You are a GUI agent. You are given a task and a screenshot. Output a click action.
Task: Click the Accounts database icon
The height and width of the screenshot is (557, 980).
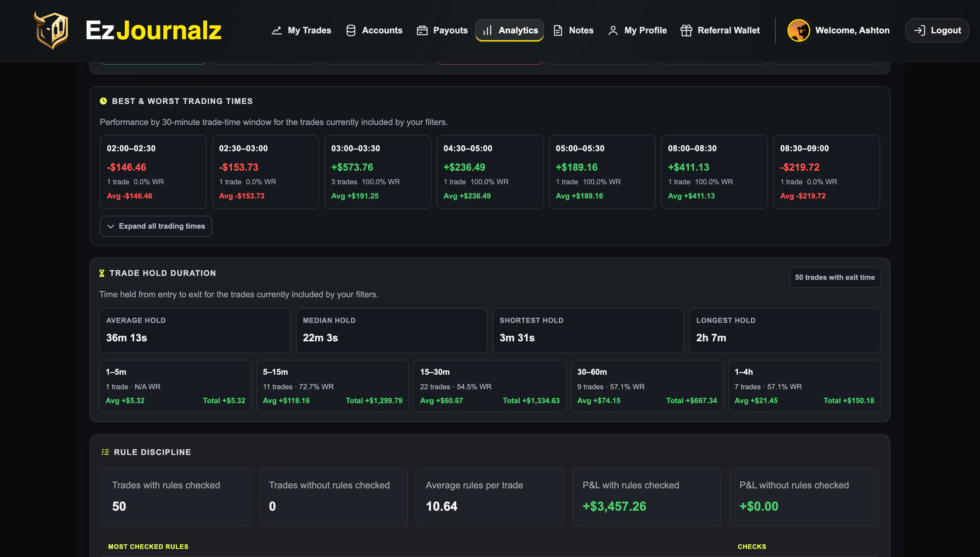351,31
